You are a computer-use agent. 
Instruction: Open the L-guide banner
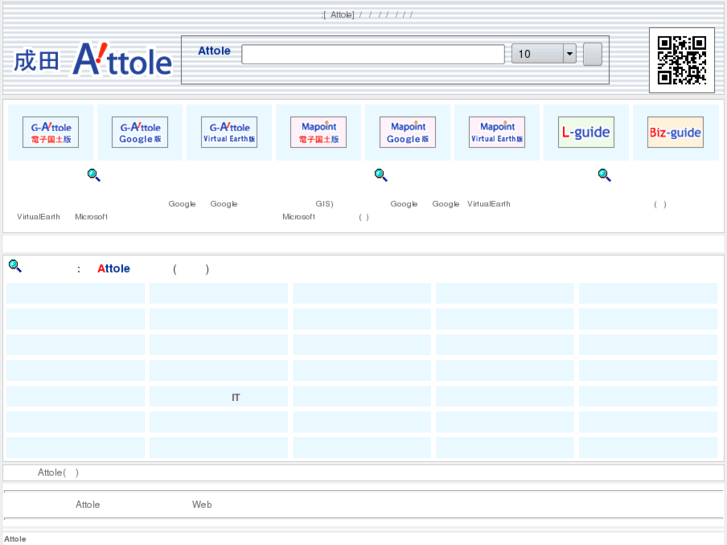click(586, 132)
